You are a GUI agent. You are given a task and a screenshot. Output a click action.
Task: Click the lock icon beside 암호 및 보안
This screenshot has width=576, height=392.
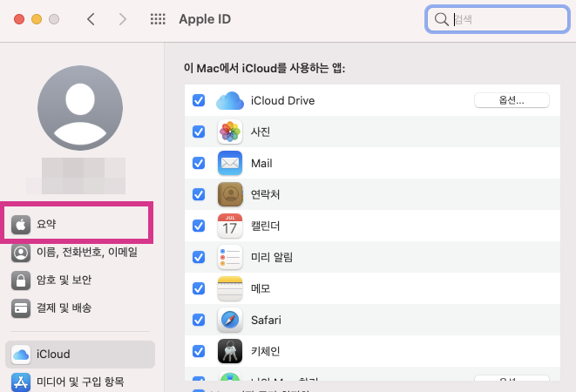coord(21,280)
